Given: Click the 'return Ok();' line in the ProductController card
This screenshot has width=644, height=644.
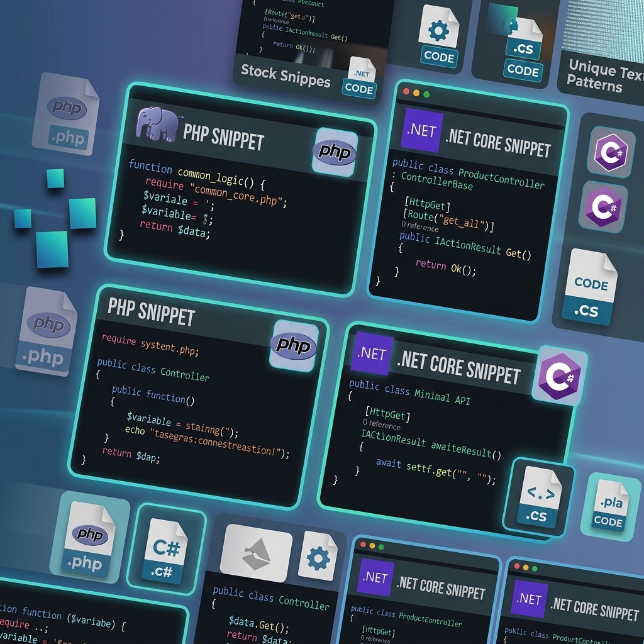Looking at the screenshot, I should [446, 267].
